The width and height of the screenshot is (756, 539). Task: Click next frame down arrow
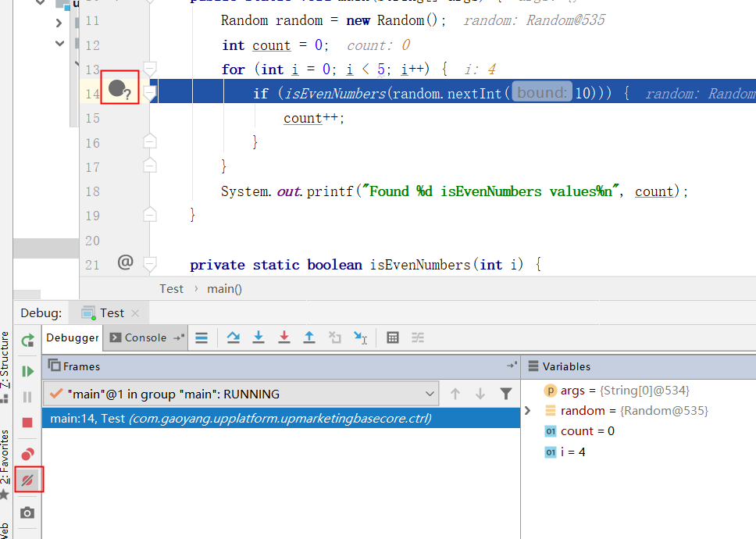[480, 394]
